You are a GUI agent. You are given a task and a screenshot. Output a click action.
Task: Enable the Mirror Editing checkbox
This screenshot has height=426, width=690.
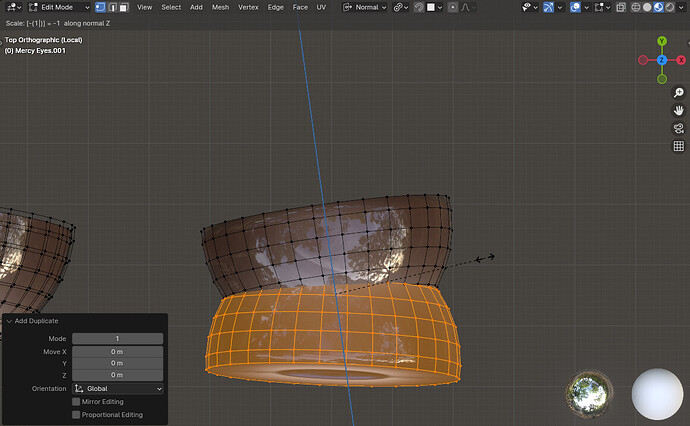coord(76,402)
